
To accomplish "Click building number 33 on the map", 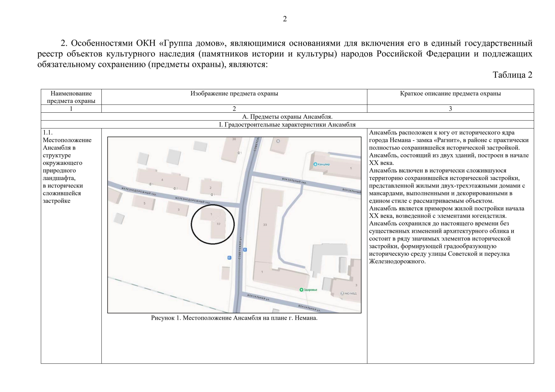I will pyautogui.click(x=265, y=225).
